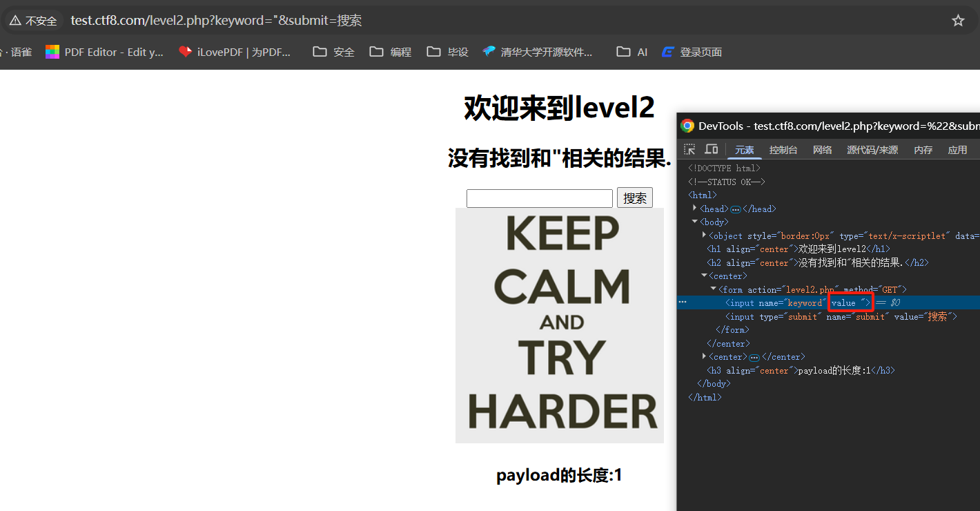Switch to the 控制台 tab in DevTools
Screen dimensions: 980x511
(783, 150)
